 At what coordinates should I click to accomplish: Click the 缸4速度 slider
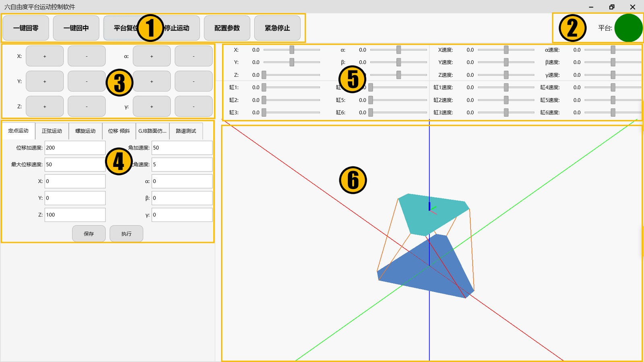pyautogui.click(x=613, y=87)
